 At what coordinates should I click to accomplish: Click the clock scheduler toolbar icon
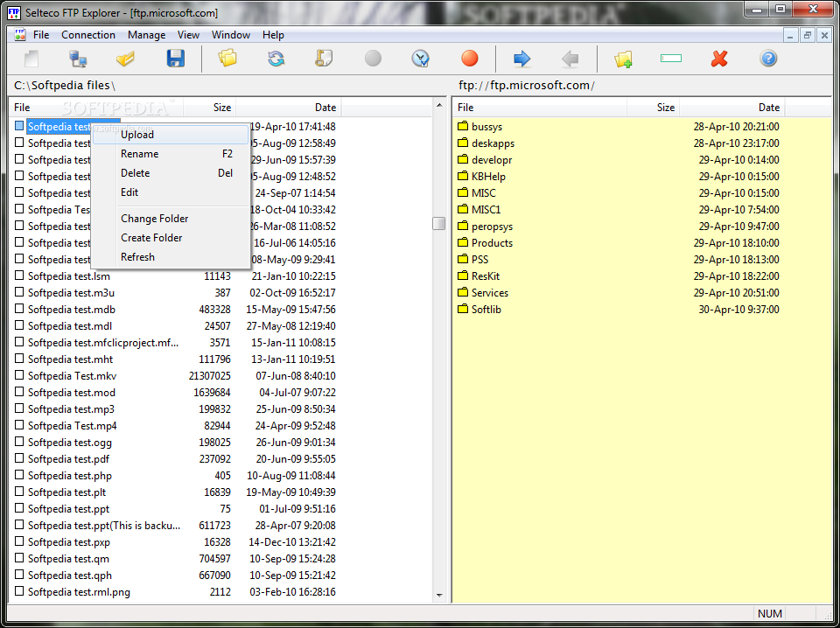pos(421,59)
